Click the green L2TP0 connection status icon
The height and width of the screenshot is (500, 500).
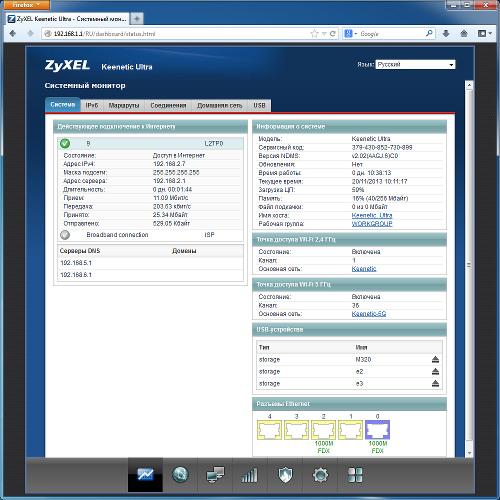tap(65, 143)
